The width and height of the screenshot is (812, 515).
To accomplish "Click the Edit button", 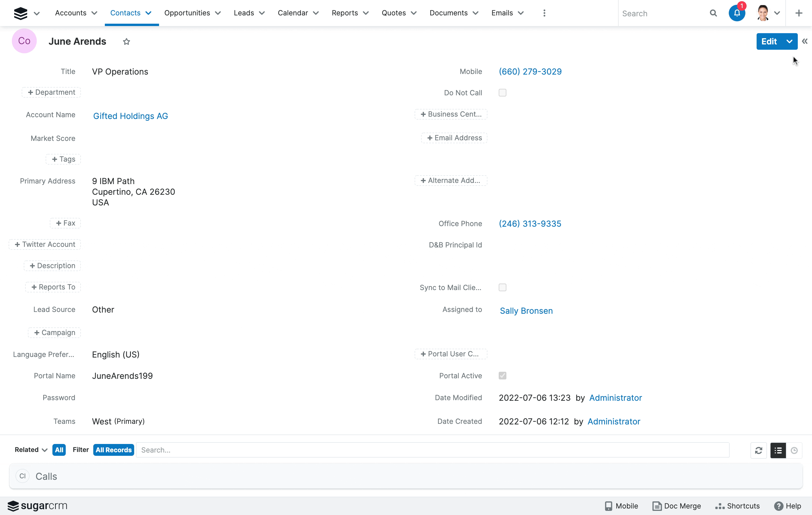I will pyautogui.click(x=769, y=41).
